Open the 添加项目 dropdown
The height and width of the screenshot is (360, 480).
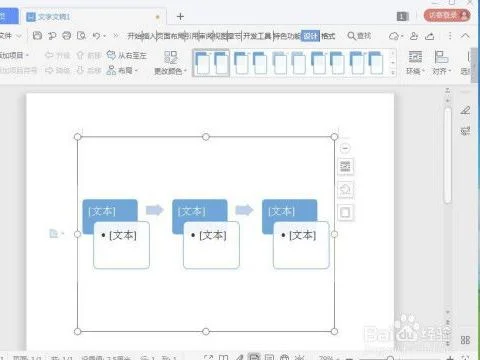[14, 55]
